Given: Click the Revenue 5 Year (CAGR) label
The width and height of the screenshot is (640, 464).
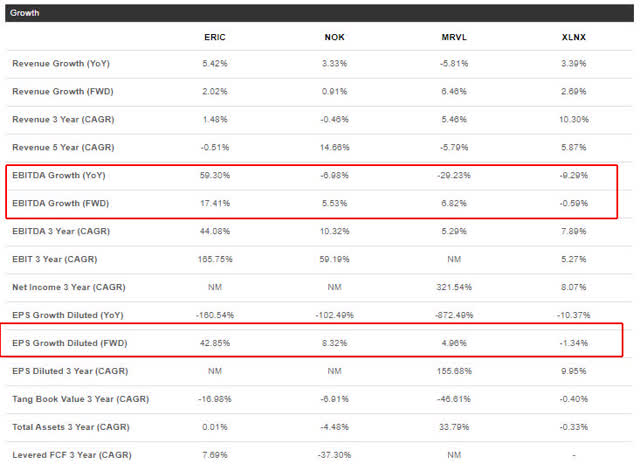Looking at the screenshot, I should (63, 147).
